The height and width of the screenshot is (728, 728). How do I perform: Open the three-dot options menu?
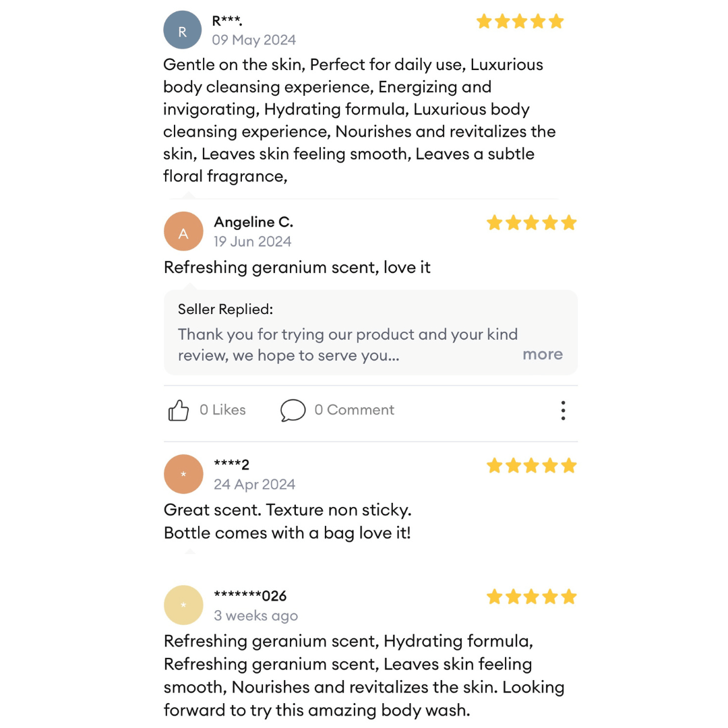563,410
